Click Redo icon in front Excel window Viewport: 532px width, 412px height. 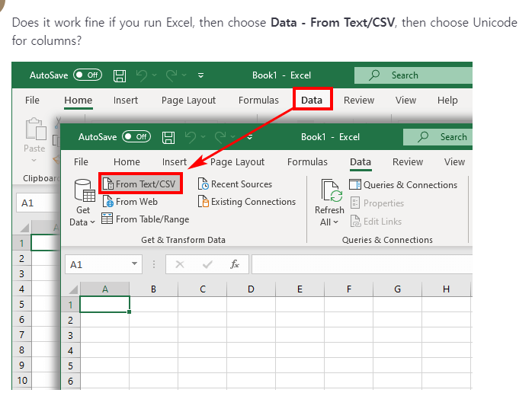[220, 137]
